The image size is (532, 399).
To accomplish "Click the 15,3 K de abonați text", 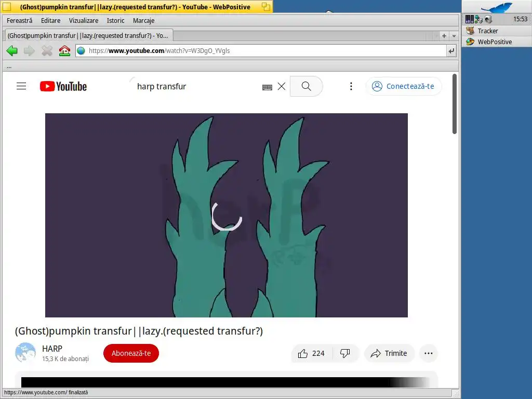I will [x=65, y=358].
